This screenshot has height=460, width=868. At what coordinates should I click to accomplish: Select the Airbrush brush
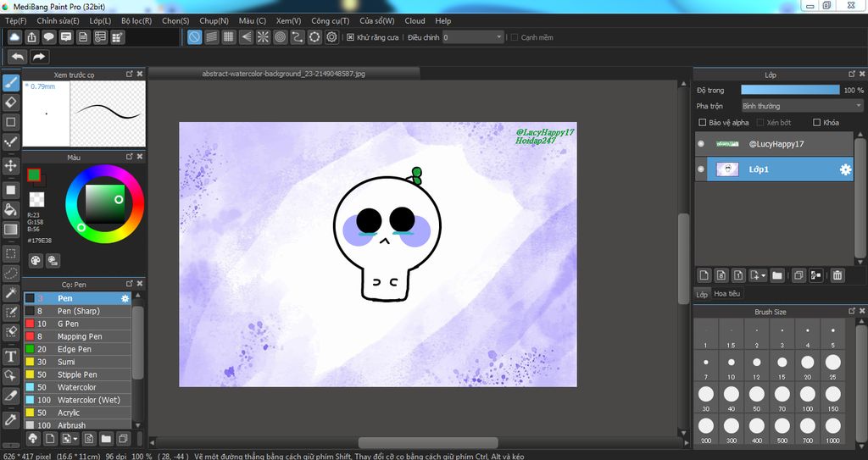pos(77,425)
